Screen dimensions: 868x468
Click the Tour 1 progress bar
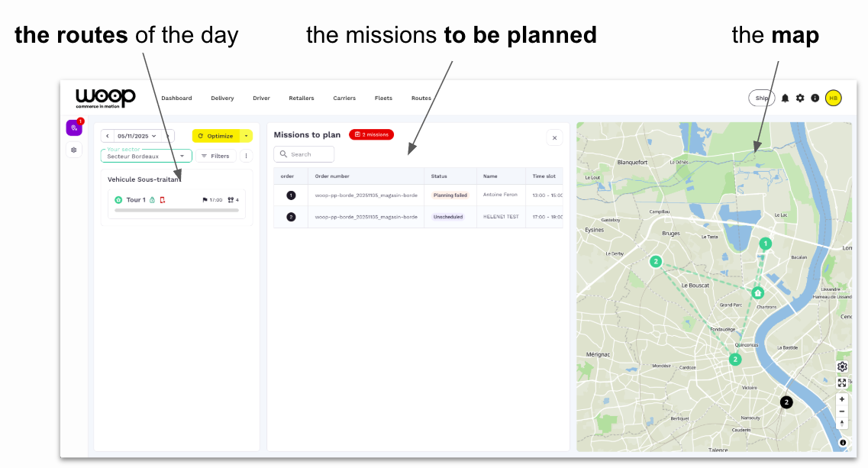176,210
